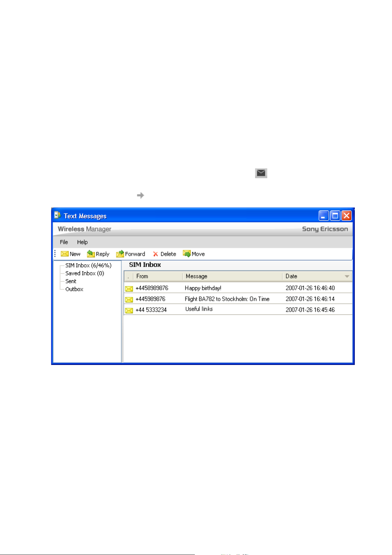Minimize the Text Messages window
The width and height of the screenshot is (392, 555).
point(324,216)
